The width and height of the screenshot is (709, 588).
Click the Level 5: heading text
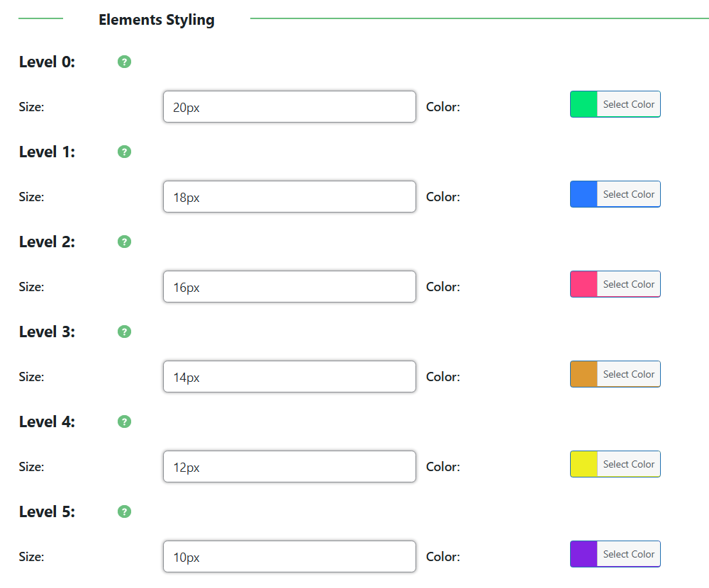(x=47, y=511)
